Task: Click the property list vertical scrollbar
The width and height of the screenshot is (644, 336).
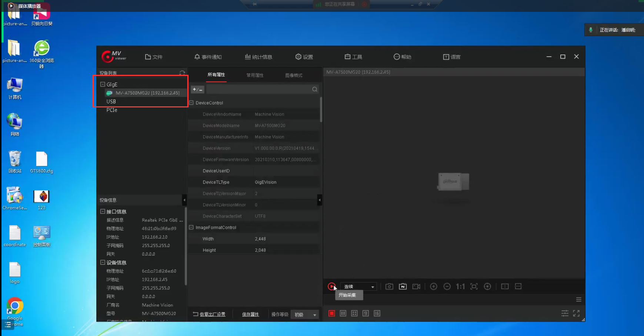Action: click(321, 110)
